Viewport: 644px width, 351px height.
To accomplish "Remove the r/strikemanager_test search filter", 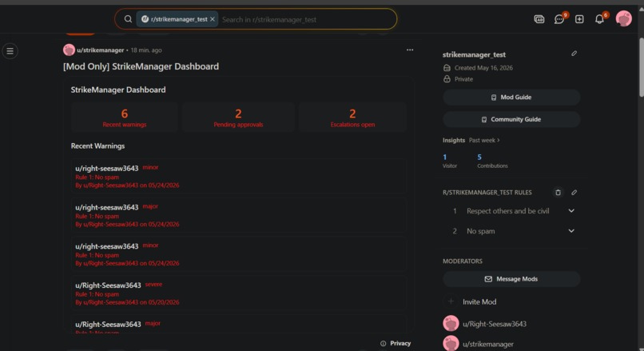I will pos(213,19).
